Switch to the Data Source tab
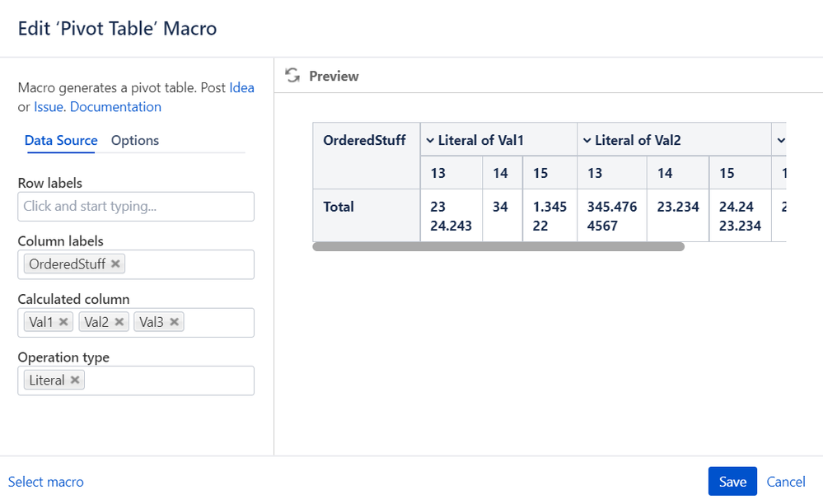823x504 pixels. [x=61, y=140]
